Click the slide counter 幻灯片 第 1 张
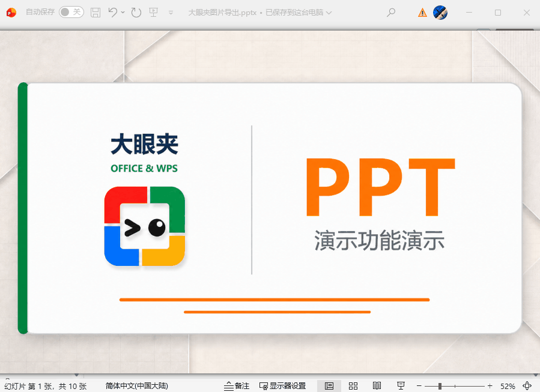 tap(46, 386)
